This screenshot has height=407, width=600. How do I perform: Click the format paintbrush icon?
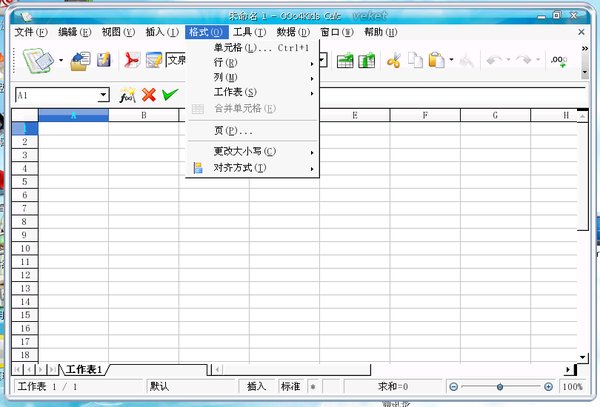pyautogui.click(x=466, y=60)
